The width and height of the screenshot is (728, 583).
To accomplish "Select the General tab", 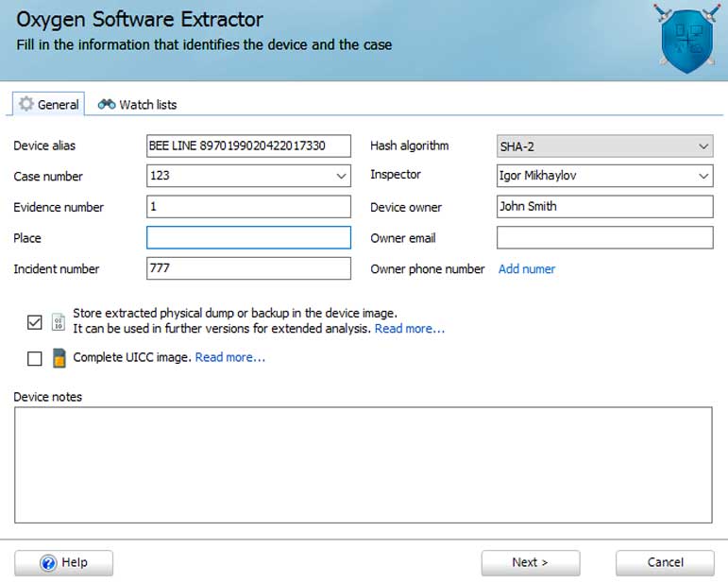I will click(47, 105).
